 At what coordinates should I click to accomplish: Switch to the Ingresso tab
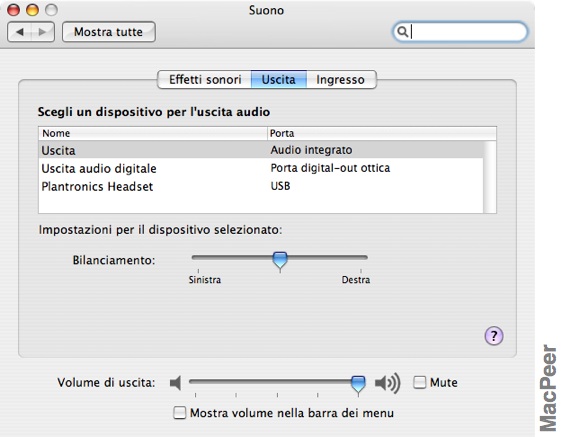click(x=341, y=79)
